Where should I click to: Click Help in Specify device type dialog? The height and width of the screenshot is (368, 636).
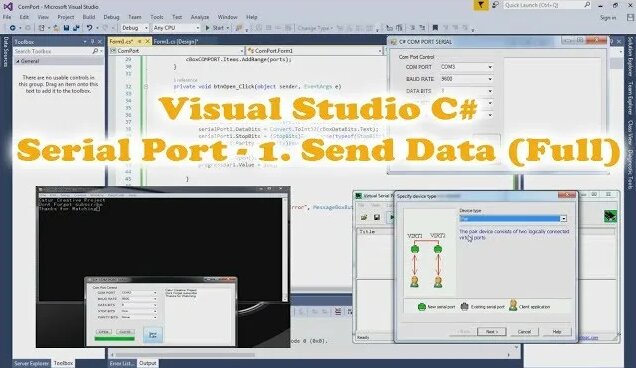pos(557,331)
